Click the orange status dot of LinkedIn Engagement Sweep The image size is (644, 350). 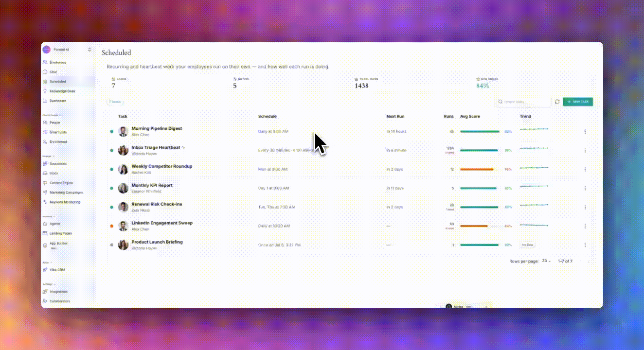click(111, 226)
